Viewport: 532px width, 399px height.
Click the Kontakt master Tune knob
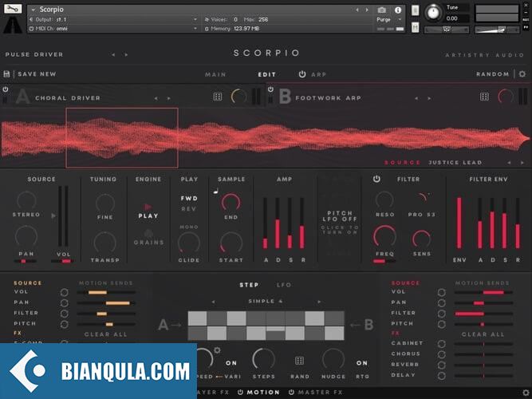click(433, 13)
